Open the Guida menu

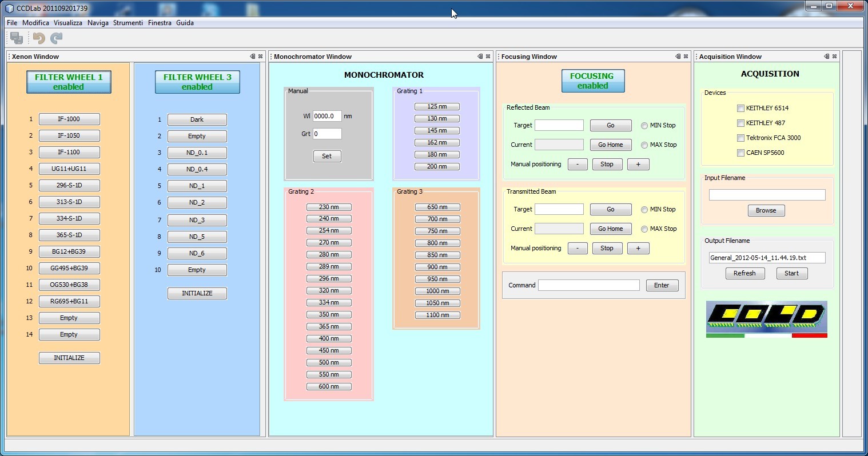(185, 23)
